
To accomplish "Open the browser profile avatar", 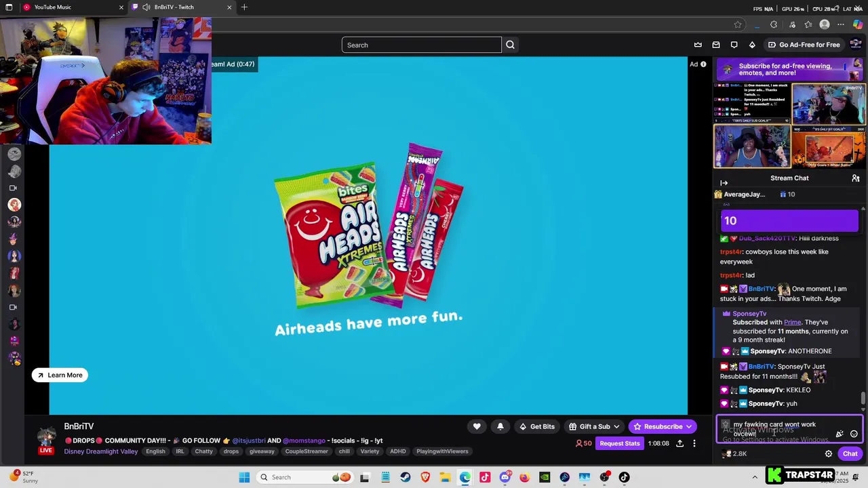I will click(x=825, y=24).
